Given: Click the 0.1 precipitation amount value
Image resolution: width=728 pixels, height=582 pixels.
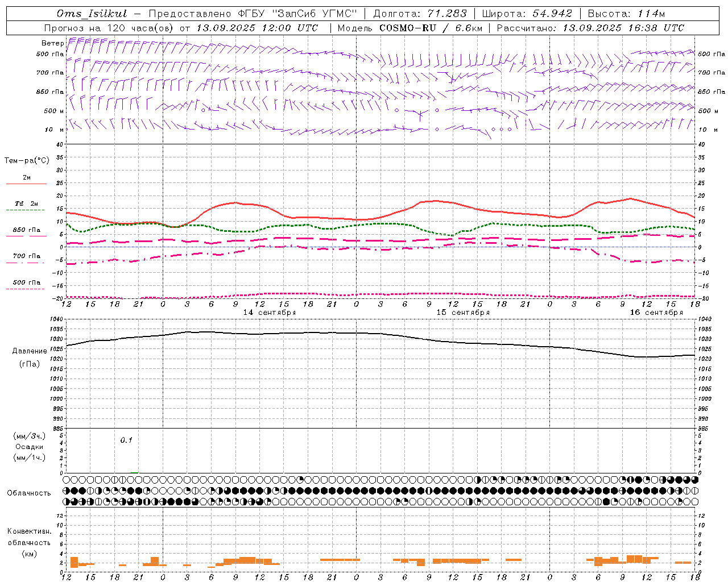Looking at the screenshot, I should tap(126, 440).
